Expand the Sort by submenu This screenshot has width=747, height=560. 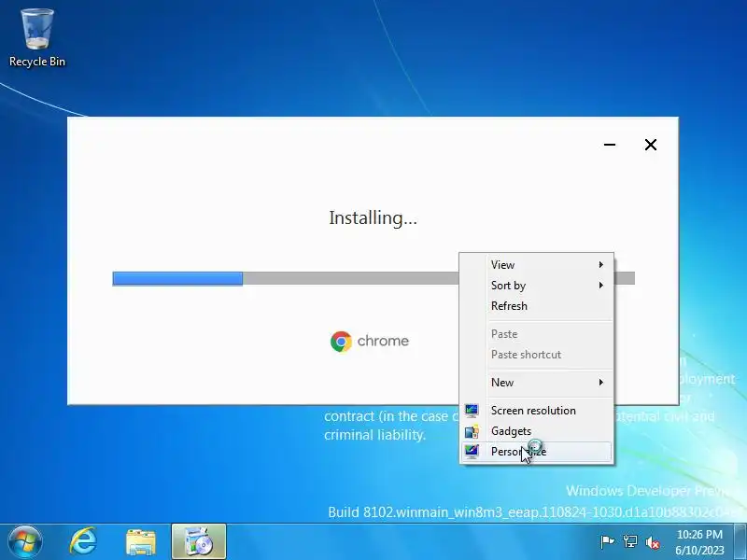(x=536, y=286)
